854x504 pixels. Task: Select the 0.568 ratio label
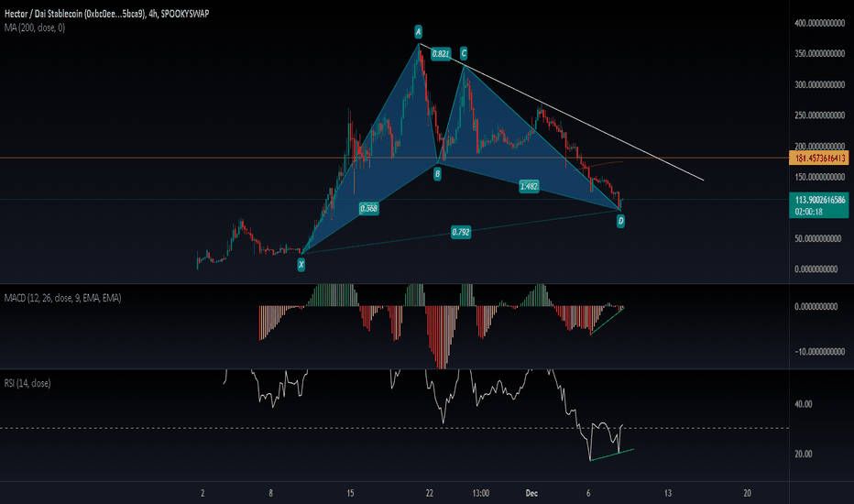coord(368,208)
